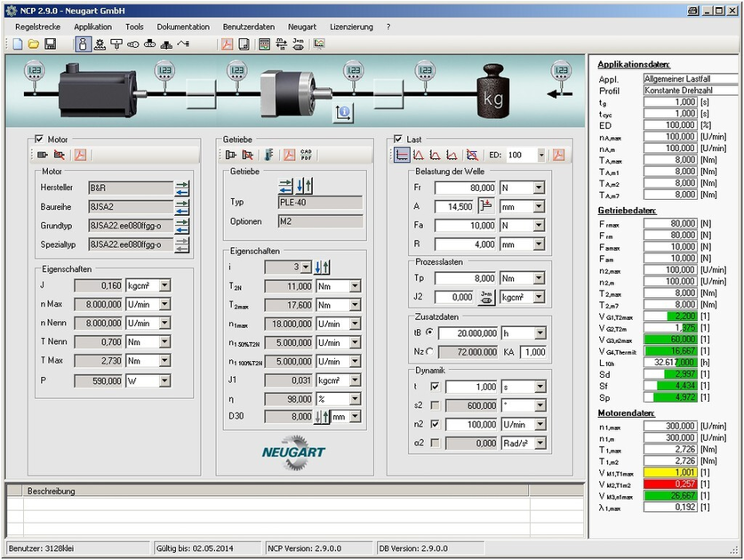Click the ratio i up-down arrows icon

[322, 268]
